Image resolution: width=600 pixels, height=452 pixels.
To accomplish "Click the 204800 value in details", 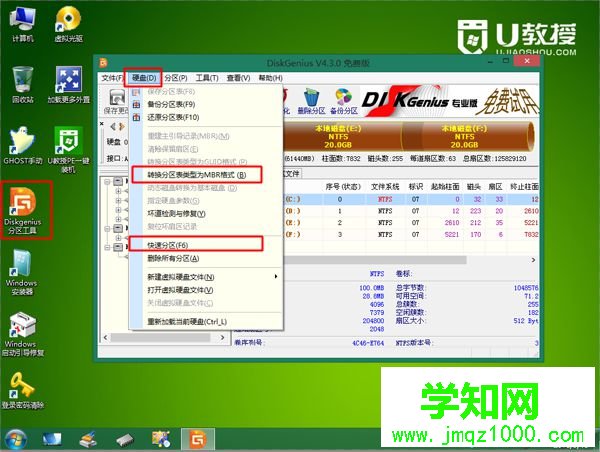I will [x=373, y=321].
